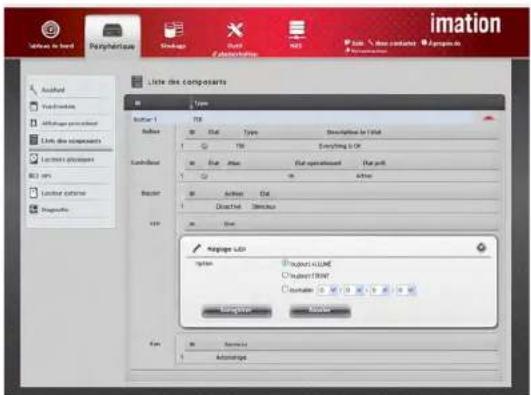
Task: Click 'Everything is OK' status text
Action: pos(340,146)
